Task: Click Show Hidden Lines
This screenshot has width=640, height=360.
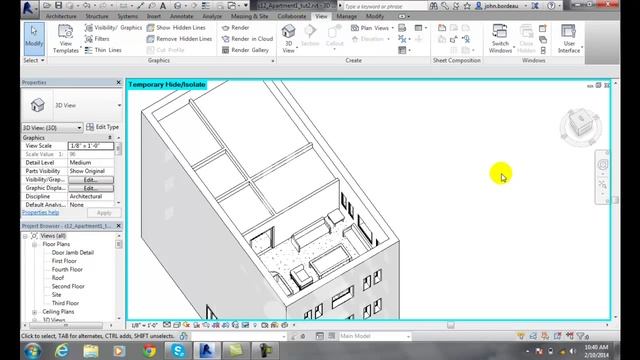Action: pyautogui.click(x=176, y=28)
